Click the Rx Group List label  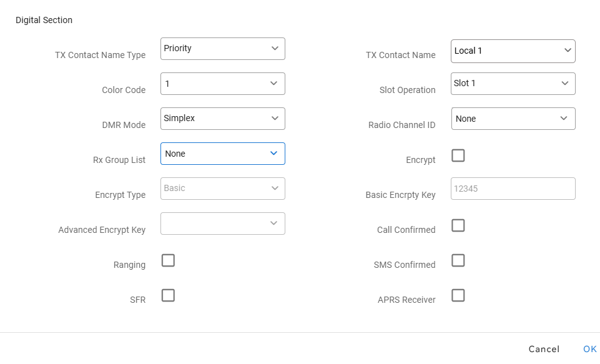coord(119,160)
